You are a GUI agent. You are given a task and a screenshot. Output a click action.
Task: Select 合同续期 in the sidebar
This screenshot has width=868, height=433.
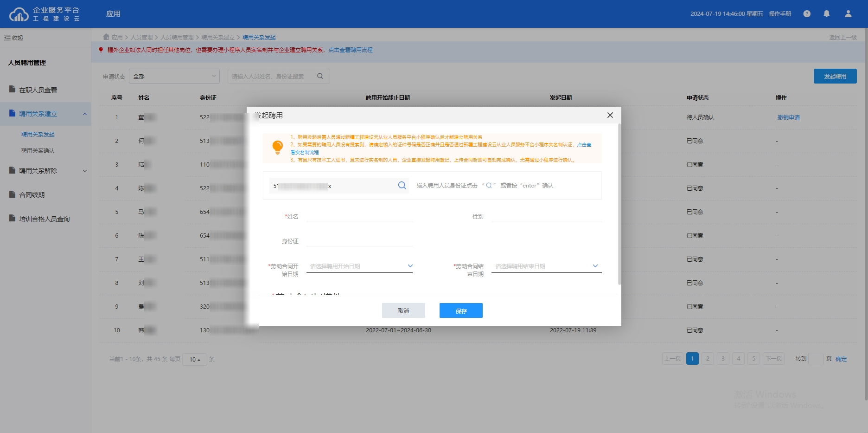tap(32, 195)
